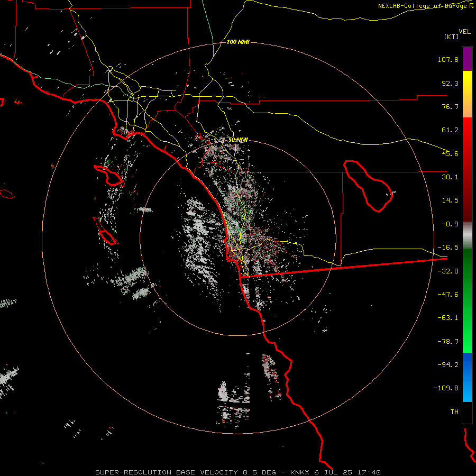Click the -63.1 legend value
The width and height of the screenshot is (476, 476).
click(x=448, y=318)
